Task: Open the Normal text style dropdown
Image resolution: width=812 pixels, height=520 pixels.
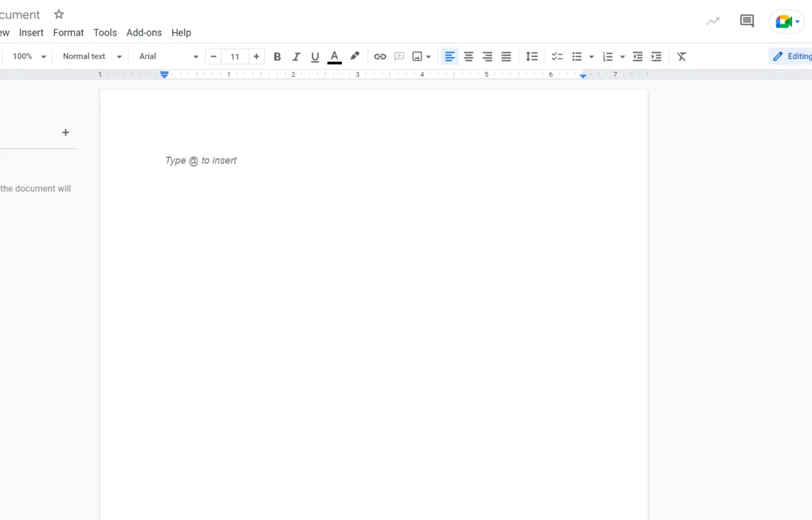Action: pos(92,56)
